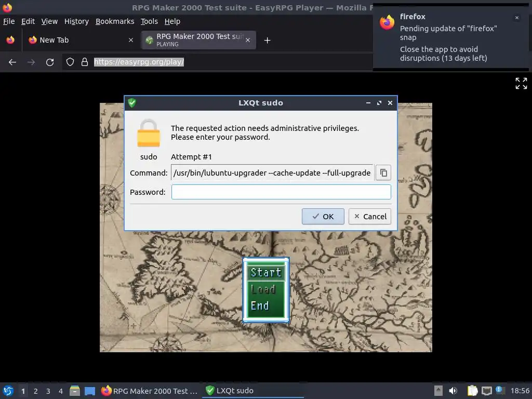Click the sudo padlock image

pyautogui.click(x=148, y=133)
